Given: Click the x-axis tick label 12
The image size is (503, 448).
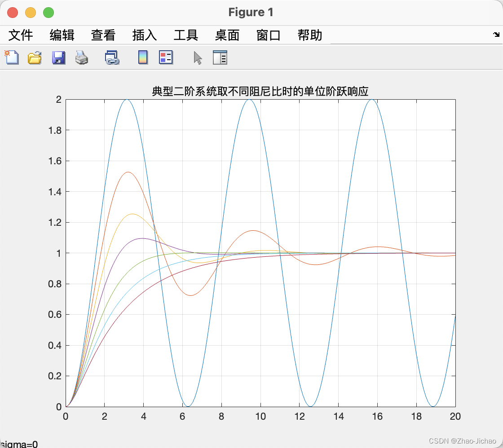Looking at the screenshot, I should click(300, 417).
